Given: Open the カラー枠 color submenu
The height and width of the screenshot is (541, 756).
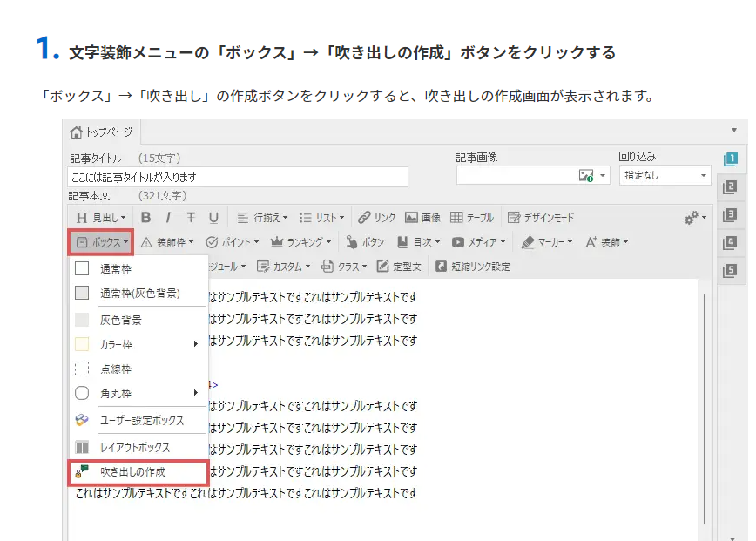Looking at the screenshot, I should coord(138,344).
